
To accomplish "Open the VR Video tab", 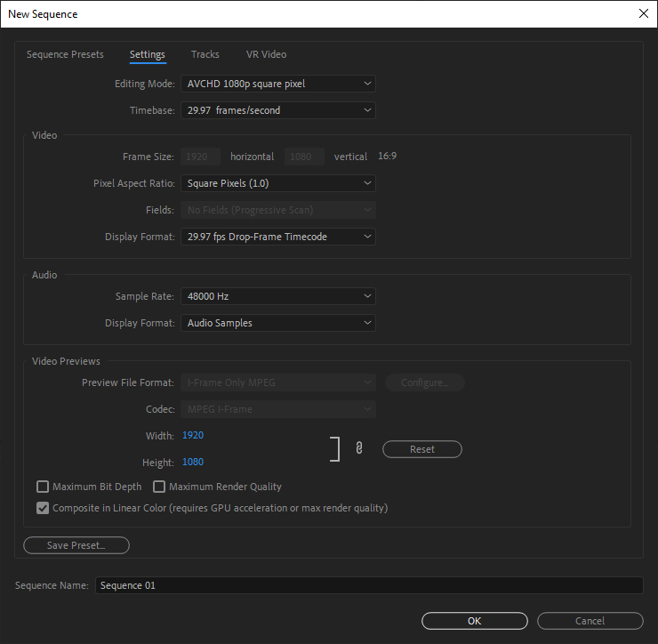I will pos(267,54).
